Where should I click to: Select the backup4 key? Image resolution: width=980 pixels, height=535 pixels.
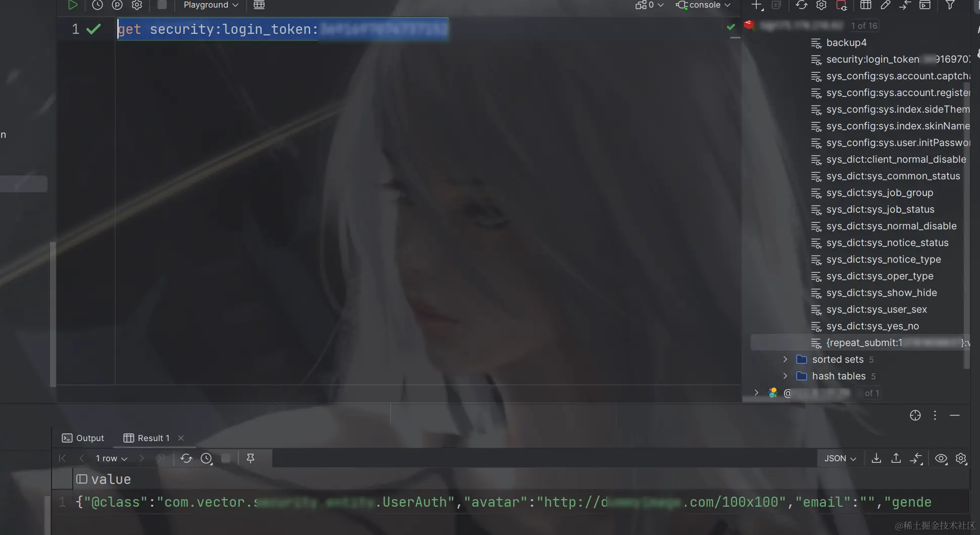point(846,43)
